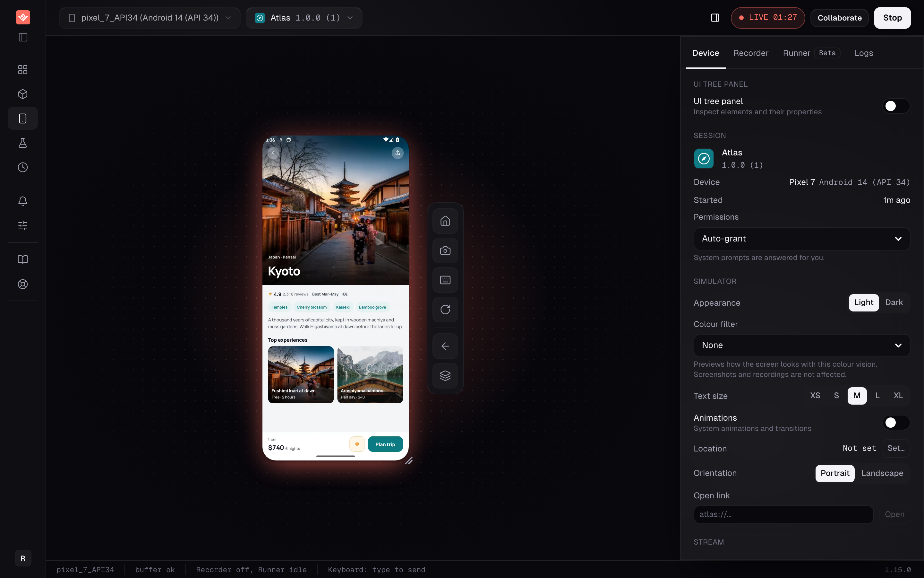
Task: Switch to the Runner tab
Action: click(x=811, y=53)
